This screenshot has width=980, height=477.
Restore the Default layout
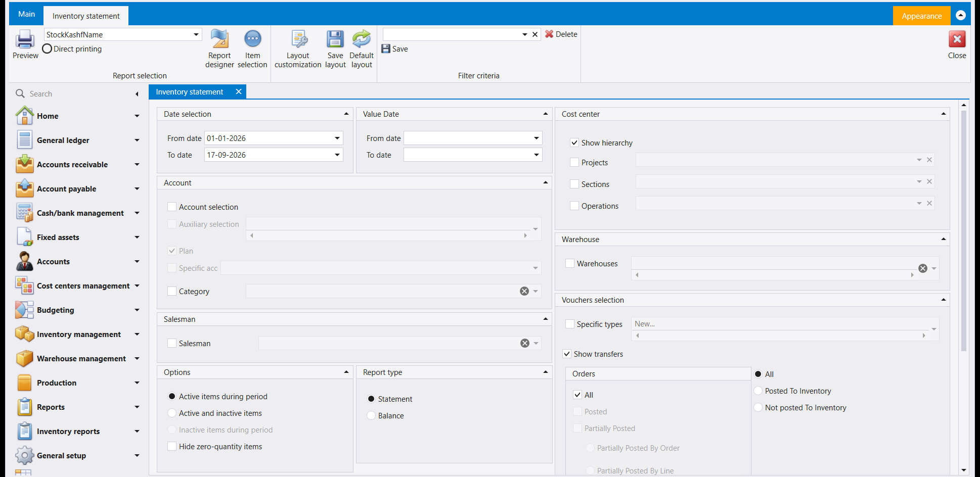(362, 49)
